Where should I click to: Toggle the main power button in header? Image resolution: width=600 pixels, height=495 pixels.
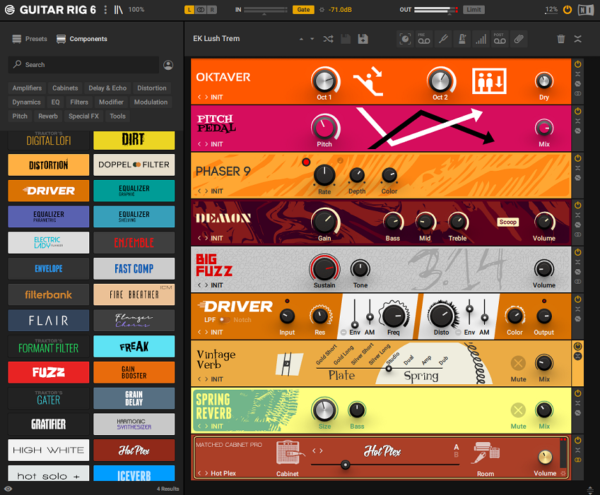click(x=567, y=10)
